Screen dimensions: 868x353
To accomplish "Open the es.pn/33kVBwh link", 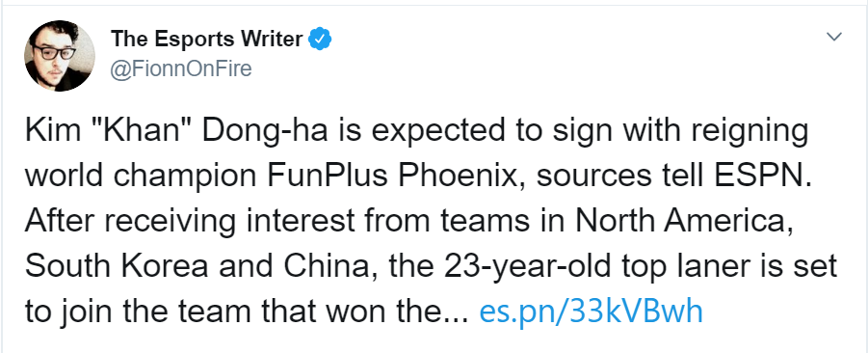I will point(591,312).
